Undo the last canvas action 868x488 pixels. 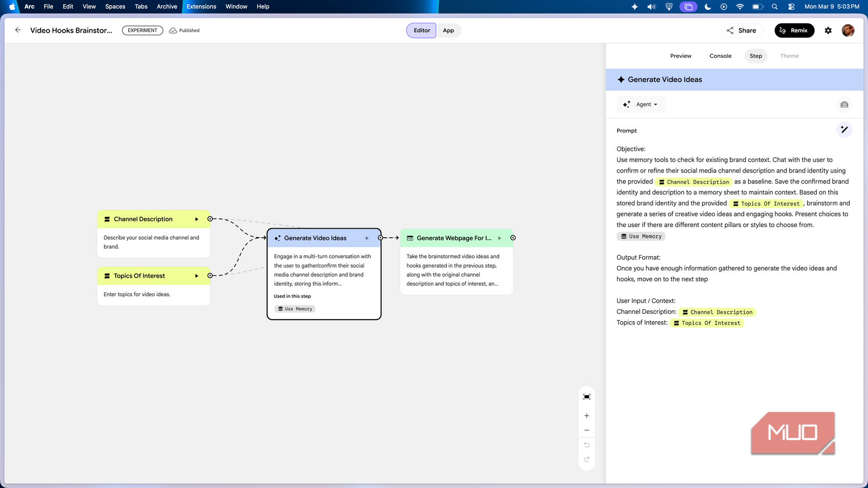tap(587, 445)
